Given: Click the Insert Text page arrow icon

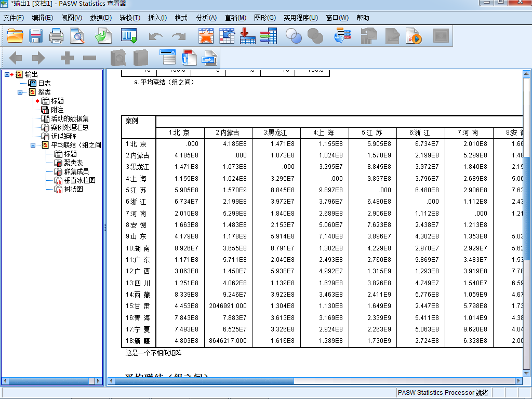Looking at the screenshot, I should click(210, 58).
